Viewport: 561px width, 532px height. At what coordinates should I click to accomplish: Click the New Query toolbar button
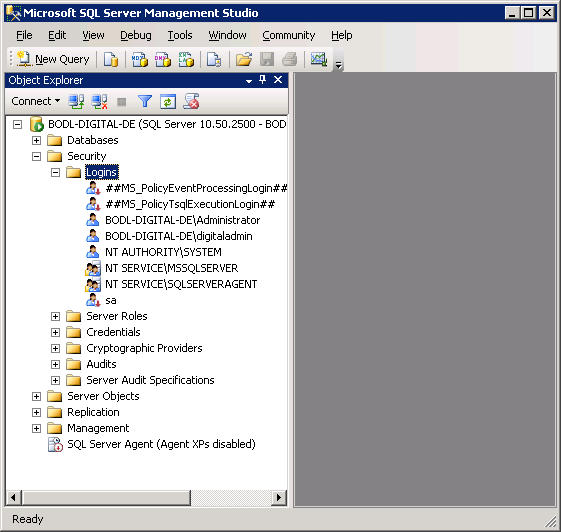(53, 59)
